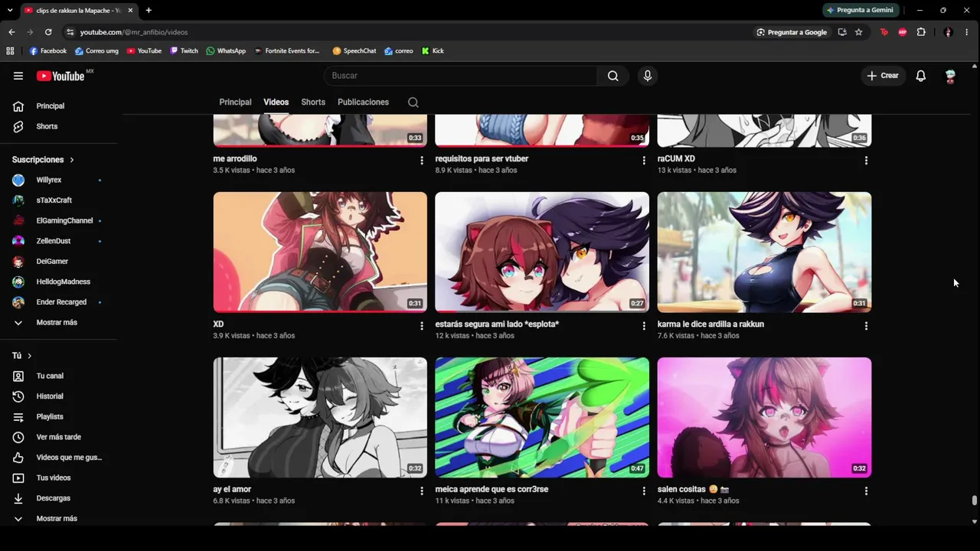Image resolution: width=980 pixels, height=551 pixels.
Task: Open Facebook bookmark
Action: (x=48, y=51)
